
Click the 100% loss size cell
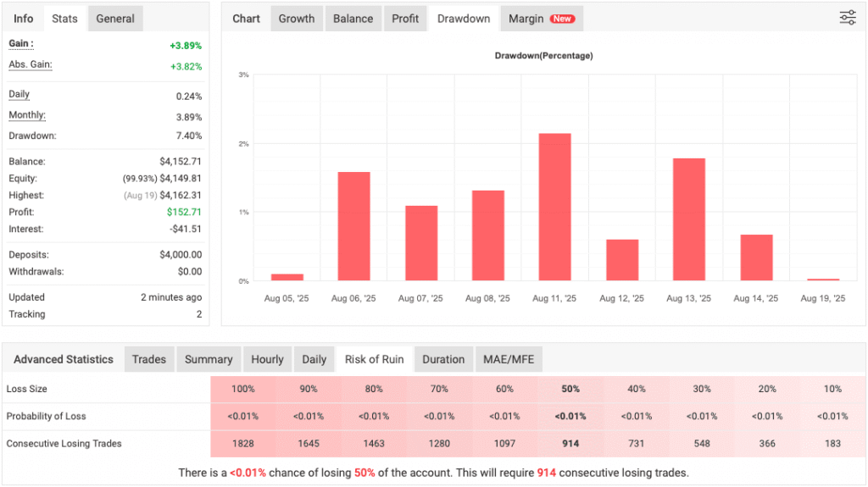tap(243, 389)
